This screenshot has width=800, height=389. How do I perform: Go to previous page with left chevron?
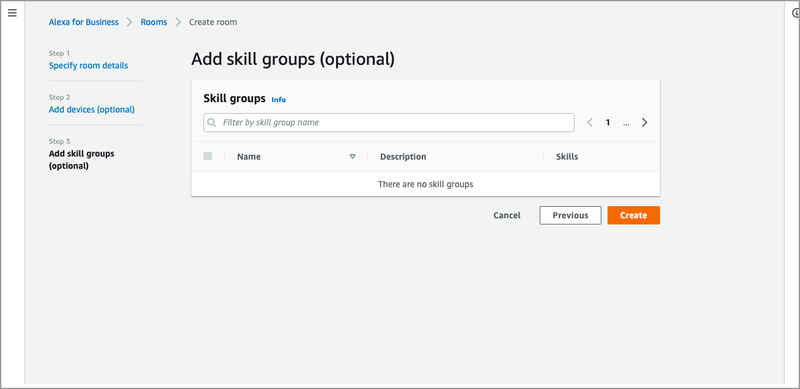coord(590,123)
